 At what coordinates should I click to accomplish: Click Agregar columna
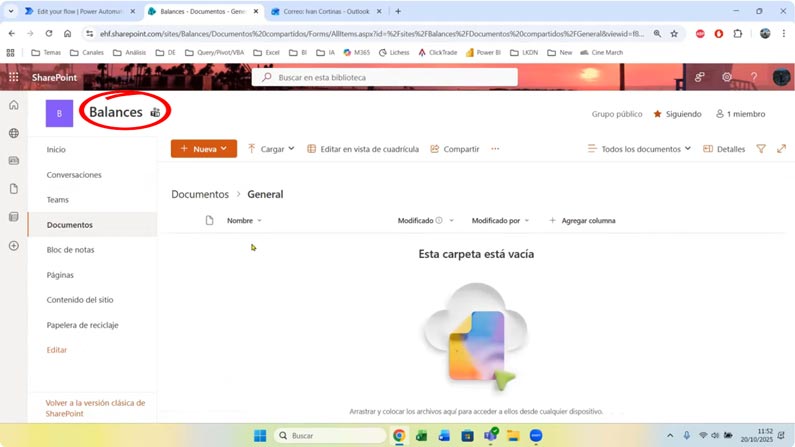582,220
